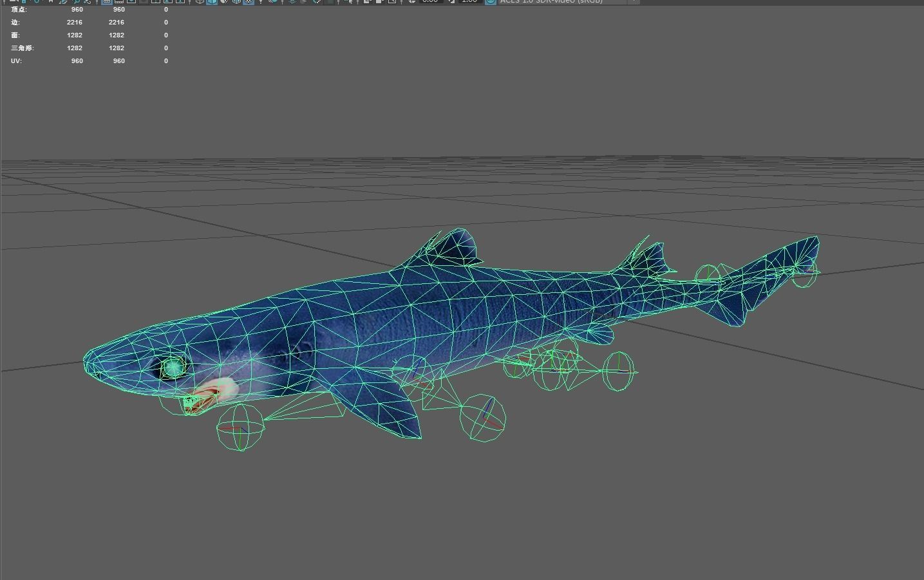Select the sphere controller beneath the pectoral fin tip
The image size is (924, 580).
click(483, 418)
